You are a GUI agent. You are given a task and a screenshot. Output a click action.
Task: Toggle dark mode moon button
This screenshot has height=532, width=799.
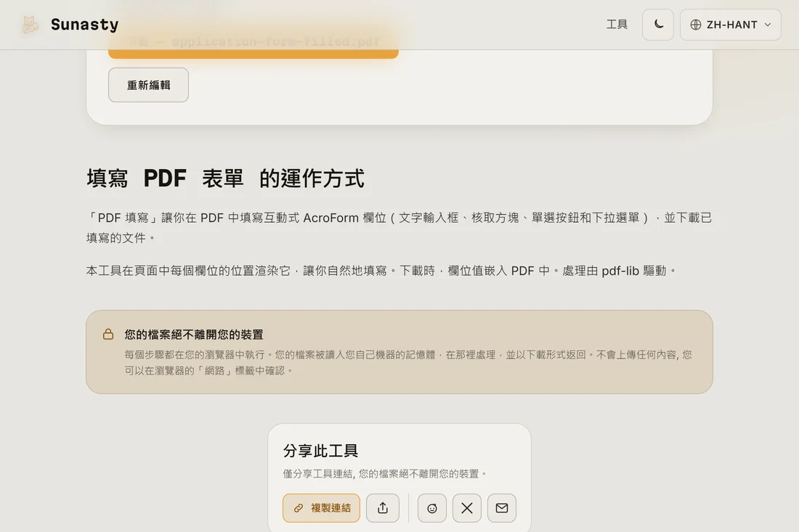(x=658, y=25)
